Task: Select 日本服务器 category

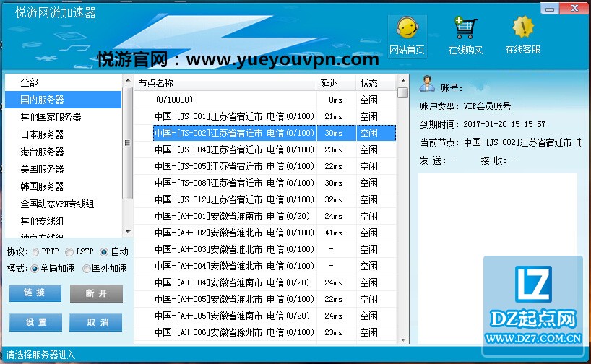Action: point(64,134)
